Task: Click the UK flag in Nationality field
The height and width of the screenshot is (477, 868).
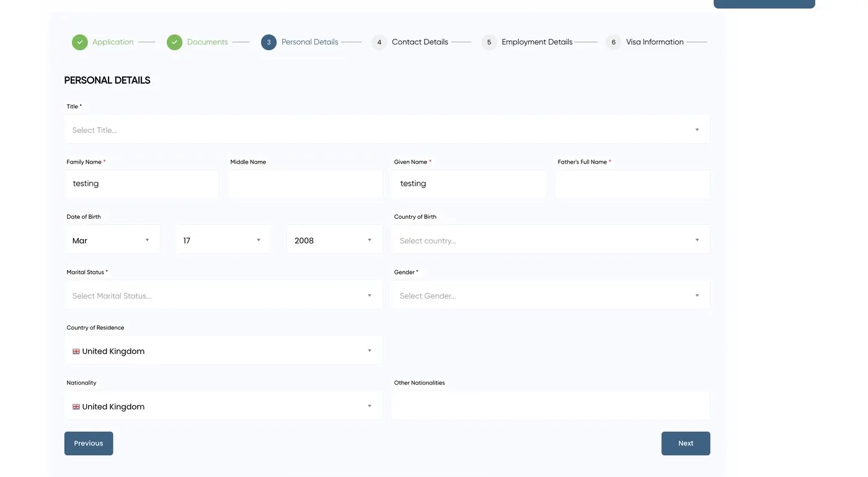Action: click(x=76, y=407)
